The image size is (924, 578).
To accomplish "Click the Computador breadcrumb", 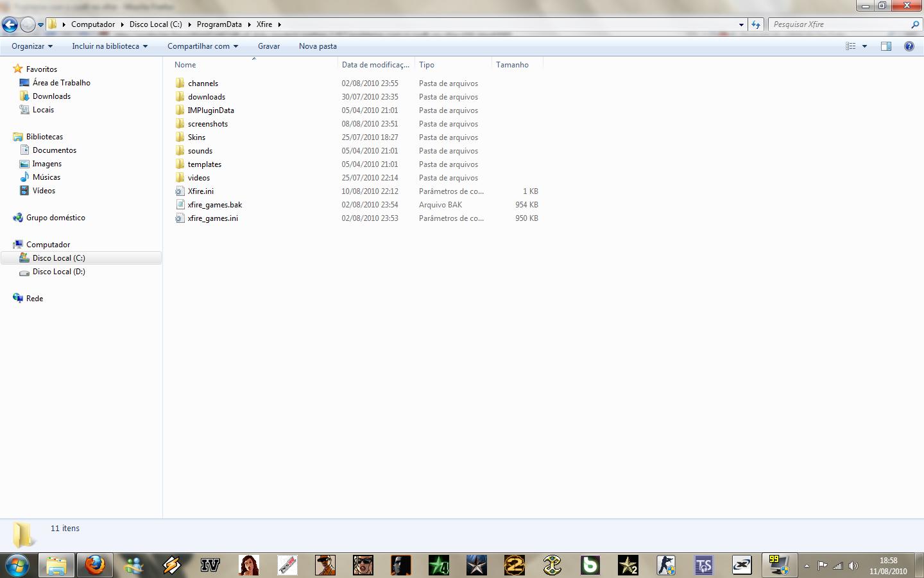I will pos(93,24).
